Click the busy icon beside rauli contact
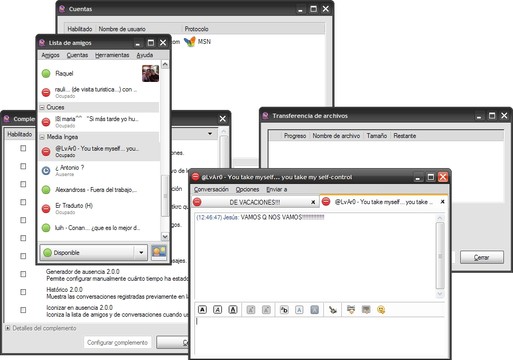Screen dimensions: 513x360 [46, 92]
